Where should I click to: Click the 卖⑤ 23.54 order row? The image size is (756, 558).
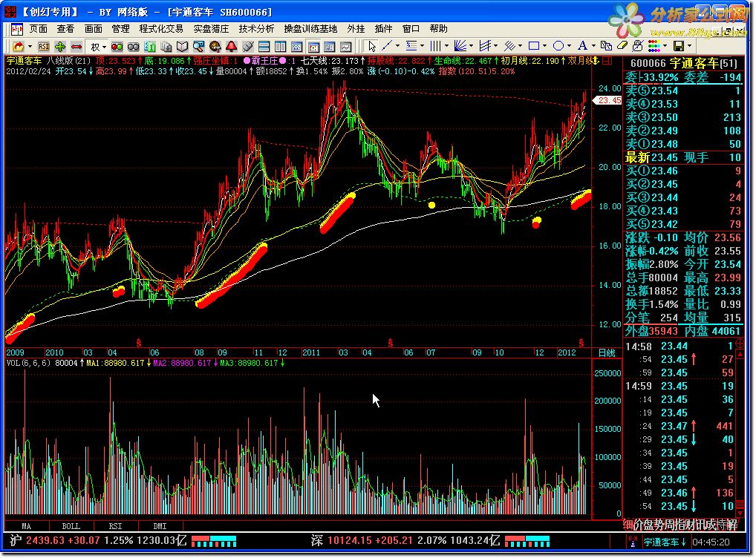point(684,91)
